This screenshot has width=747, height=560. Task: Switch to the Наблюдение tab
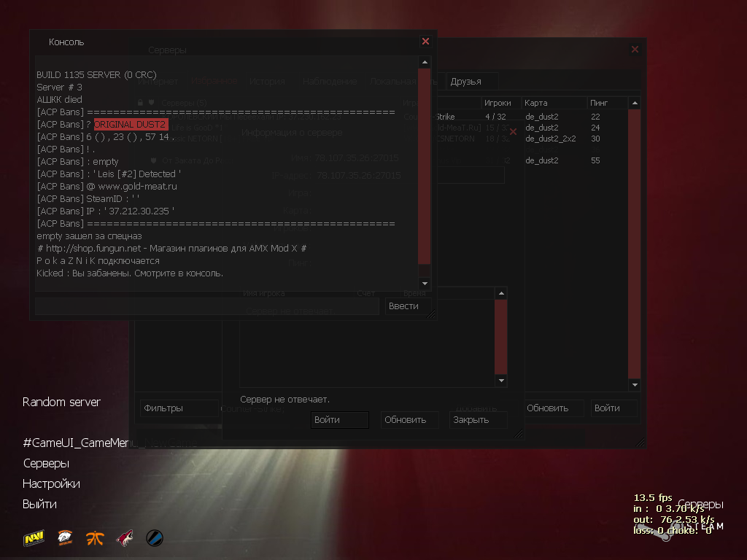tap(330, 82)
